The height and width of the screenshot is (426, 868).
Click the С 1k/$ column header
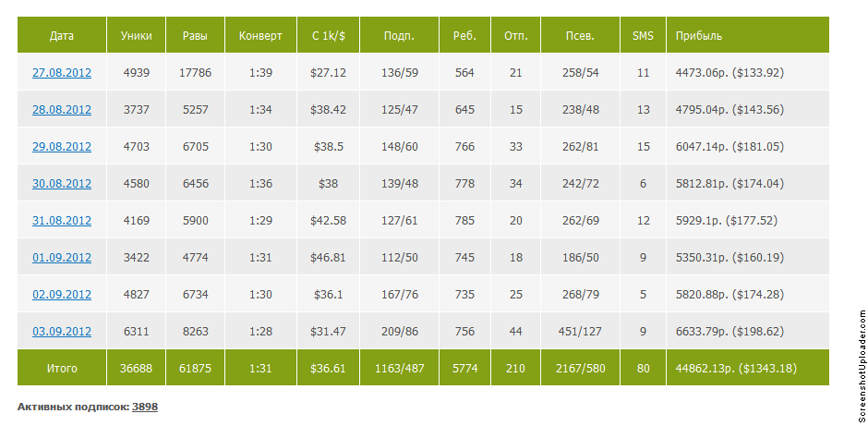[328, 35]
